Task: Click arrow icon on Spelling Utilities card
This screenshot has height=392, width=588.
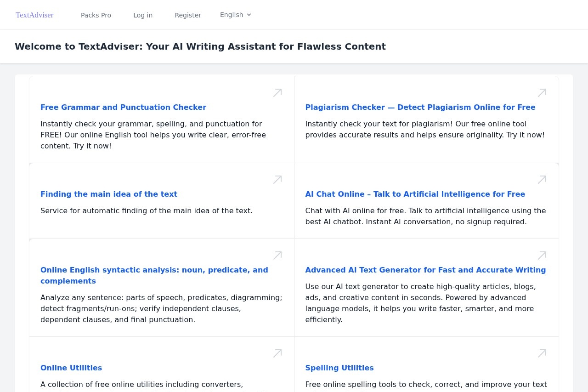Action: coord(542,353)
